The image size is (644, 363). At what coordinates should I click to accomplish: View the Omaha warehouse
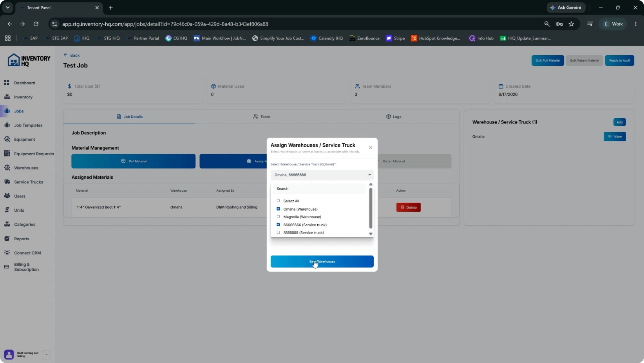pos(615,136)
